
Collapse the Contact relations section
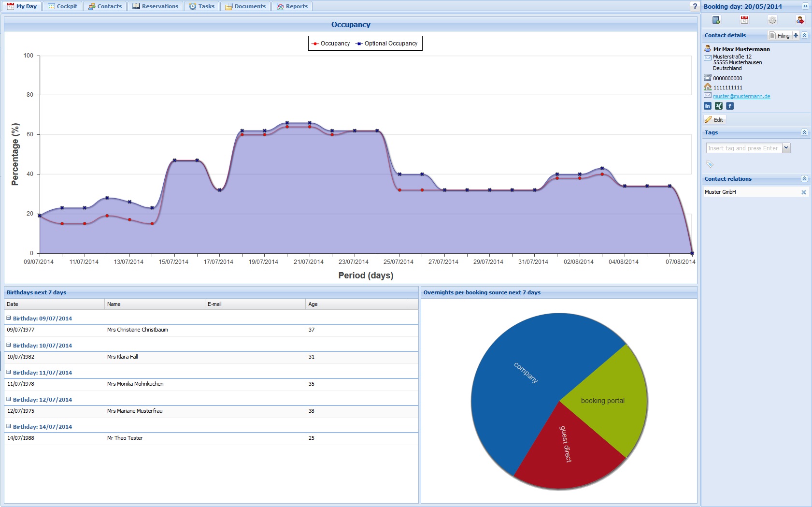point(804,179)
